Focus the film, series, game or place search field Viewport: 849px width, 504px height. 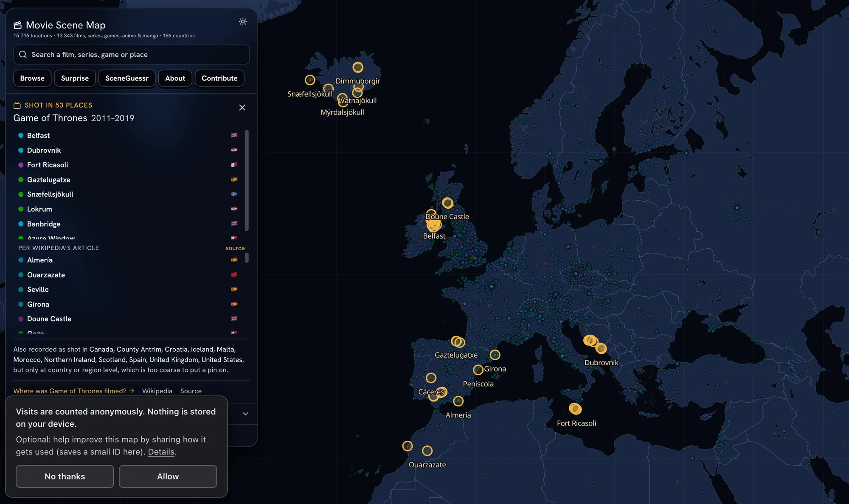pyautogui.click(x=132, y=55)
